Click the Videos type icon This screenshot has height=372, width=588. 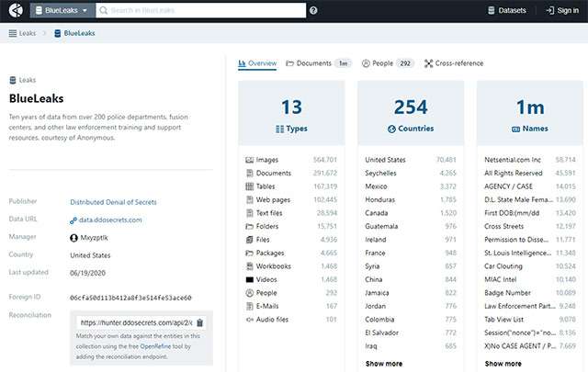pos(249,280)
